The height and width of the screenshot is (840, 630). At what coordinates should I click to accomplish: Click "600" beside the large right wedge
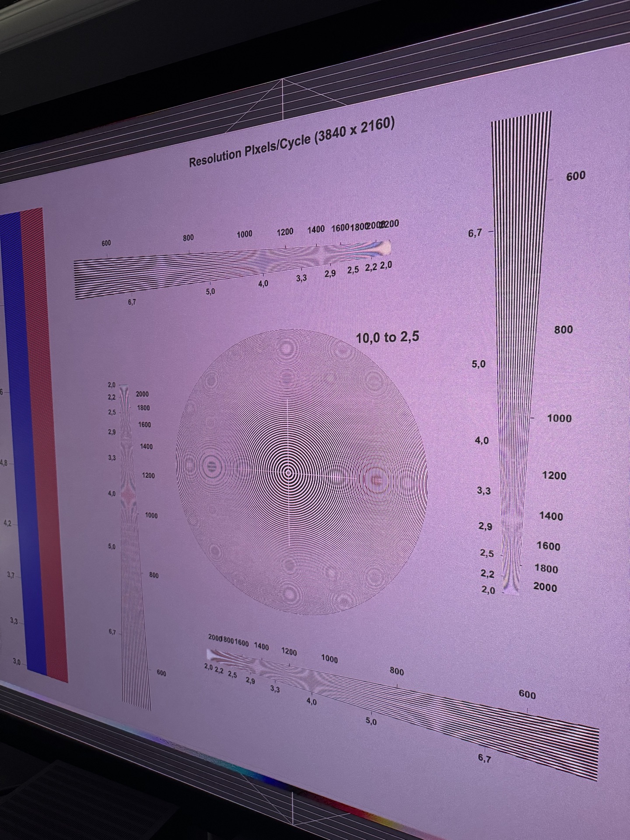coord(576,176)
